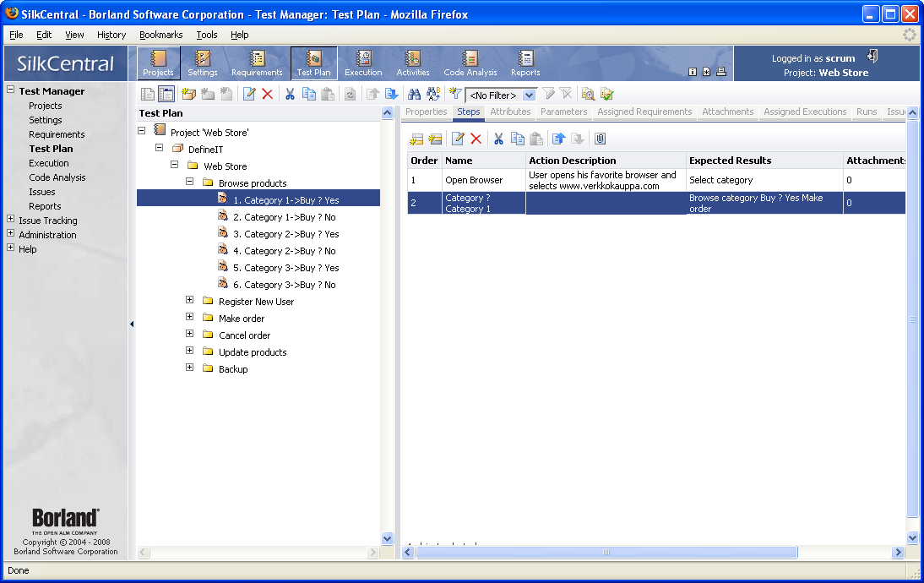This screenshot has width=924, height=583.
Task: Expand the Update products folder
Action: (x=190, y=350)
